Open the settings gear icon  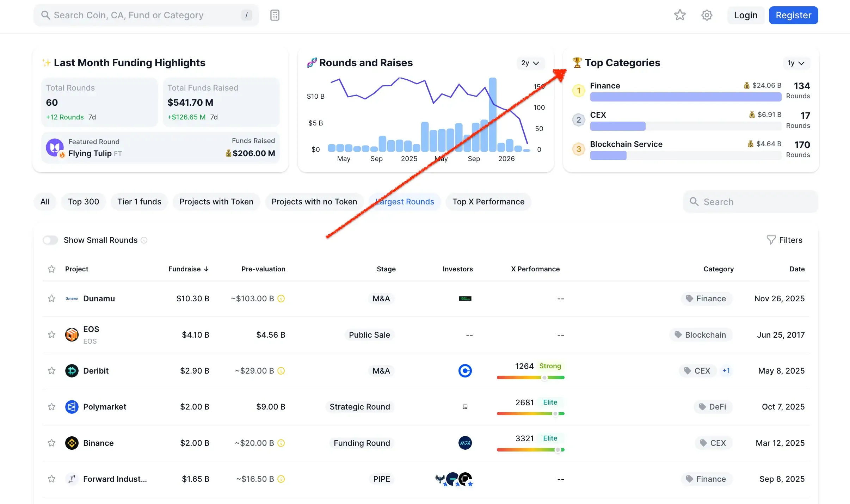tap(707, 15)
